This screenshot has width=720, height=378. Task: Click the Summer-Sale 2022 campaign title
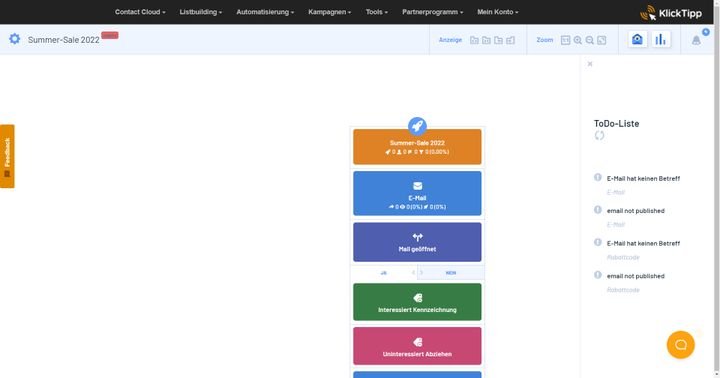[x=63, y=40]
